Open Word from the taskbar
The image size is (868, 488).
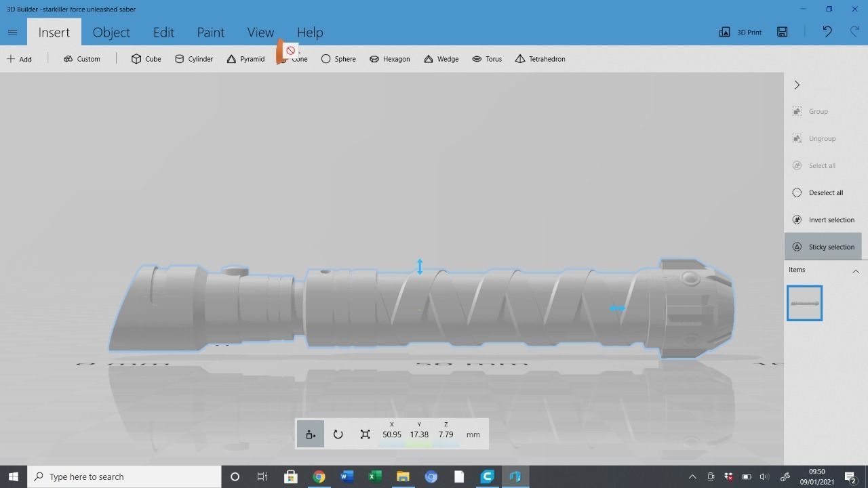click(x=347, y=476)
